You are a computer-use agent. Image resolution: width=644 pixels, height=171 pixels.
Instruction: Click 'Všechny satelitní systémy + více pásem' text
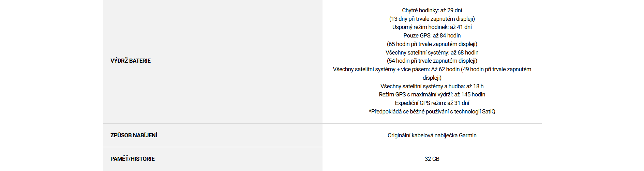coord(381,69)
